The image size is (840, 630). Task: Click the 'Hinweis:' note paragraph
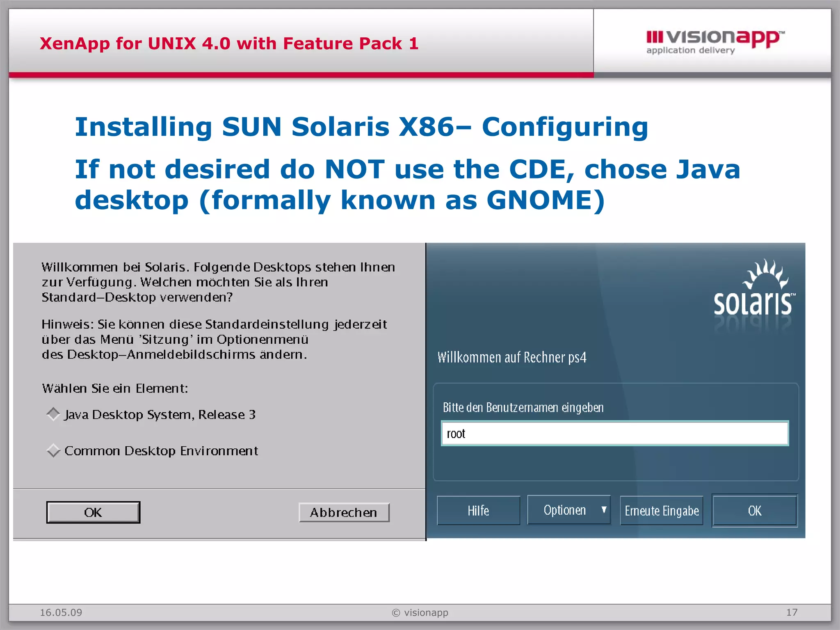[214, 339]
